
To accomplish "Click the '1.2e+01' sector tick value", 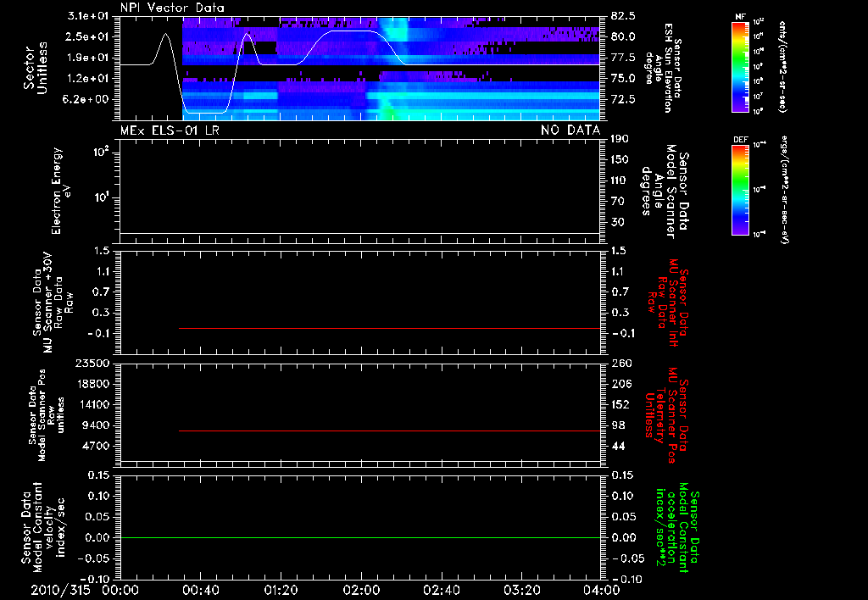I will [x=88, y=79].
